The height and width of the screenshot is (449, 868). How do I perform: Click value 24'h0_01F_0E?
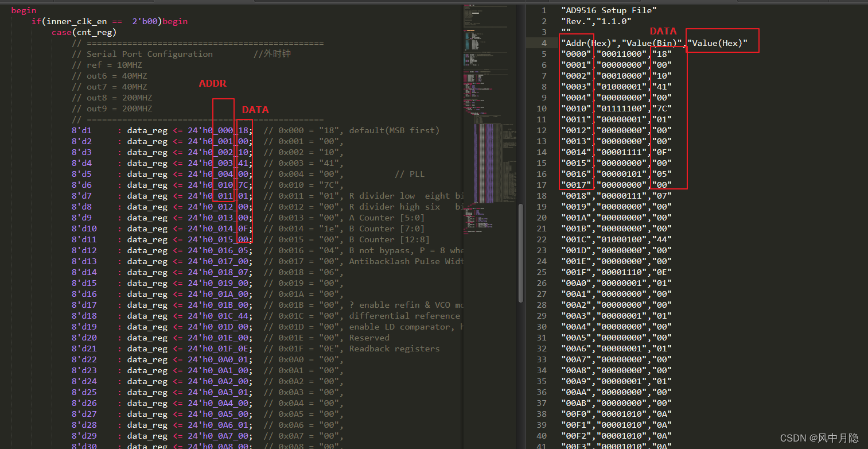[x=219, y=349]
